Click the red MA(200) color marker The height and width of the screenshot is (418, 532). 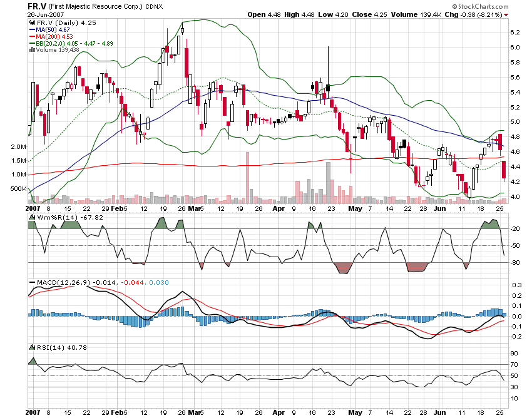click(33, 36)
